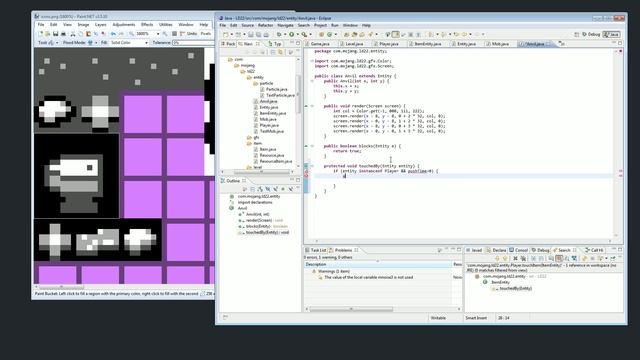640x360 pixels.
Task: Click the Print icon in Paint.NET toolbar
Action: click(x=63, y=34)
